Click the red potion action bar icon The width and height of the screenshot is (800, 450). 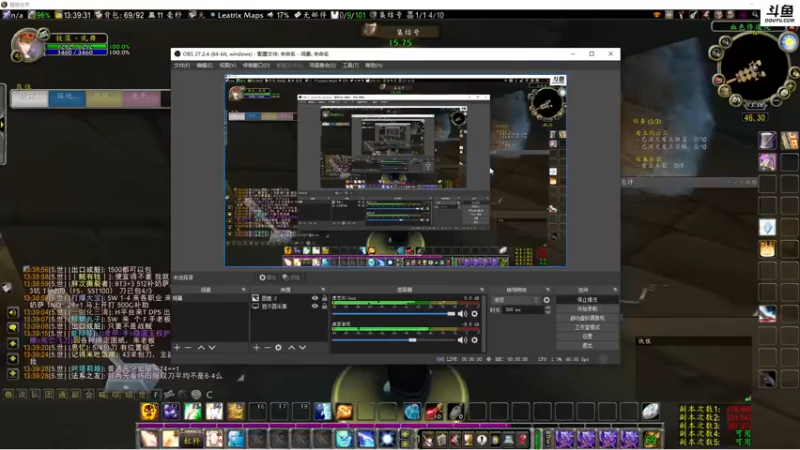[434, 411]
